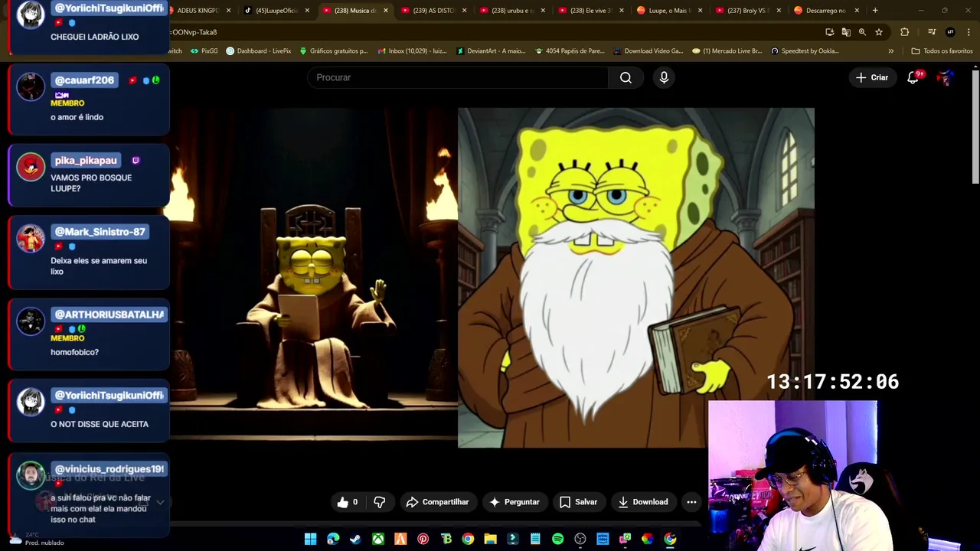The width and height of the screenshot is (980, 551).
Task: Open OBS Studio from taskbar
Action: (580, 539)
